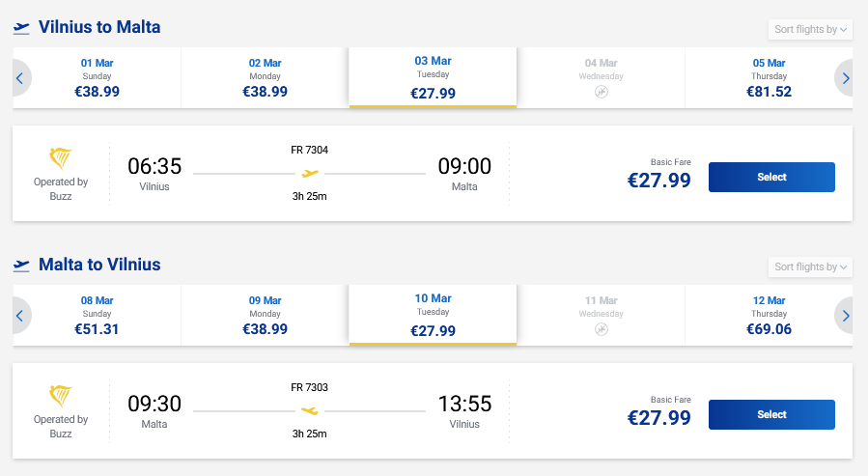
Task: Select the 06:35 Vilnius to Malta flight
Action: (x=771, y=178)
